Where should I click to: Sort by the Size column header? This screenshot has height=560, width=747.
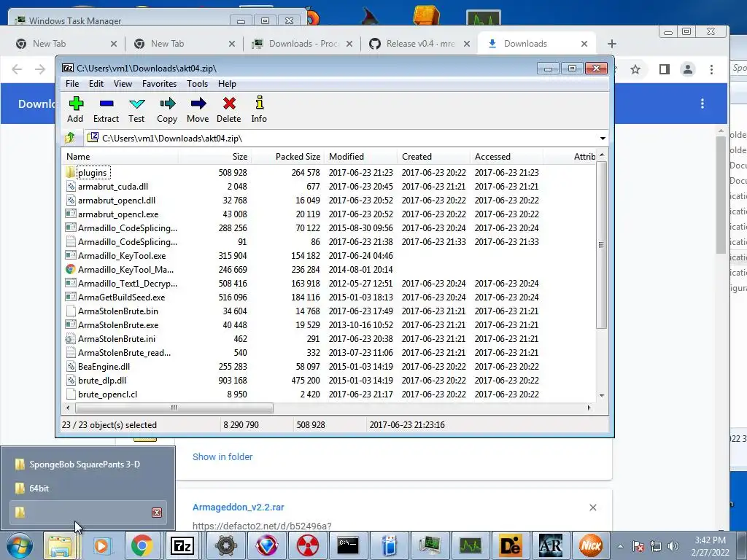[x=215, y=157]
